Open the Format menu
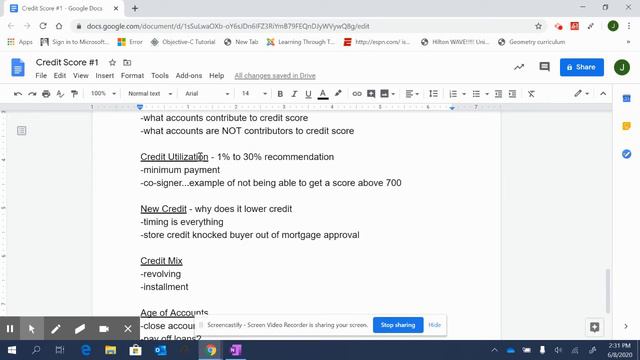 [132, 76]
